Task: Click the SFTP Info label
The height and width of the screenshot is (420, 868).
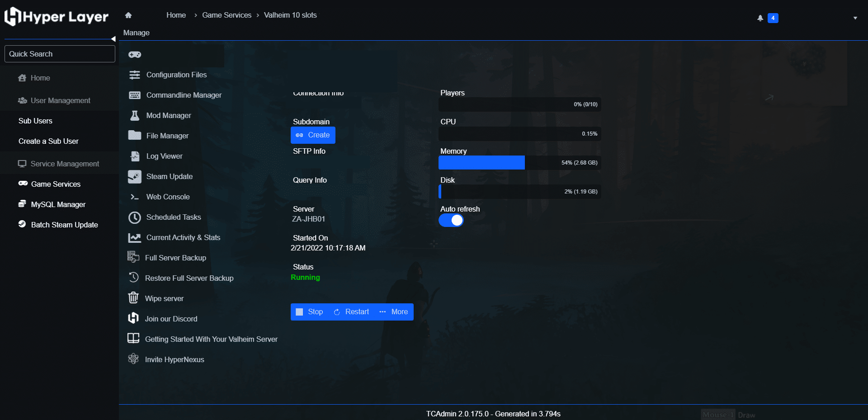Action: (x=309, y=151)
